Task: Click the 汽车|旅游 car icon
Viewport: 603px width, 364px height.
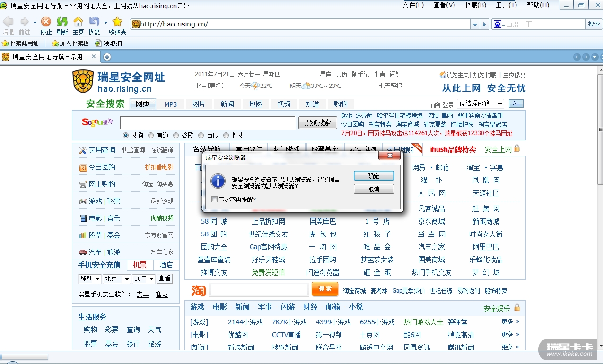Action: point(83,252)
